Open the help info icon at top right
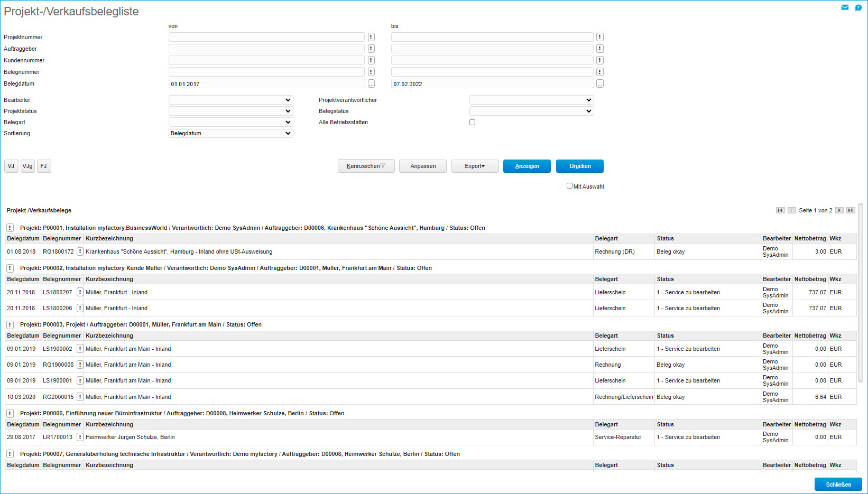Screen dimensions: 868x494 [858, 7]
